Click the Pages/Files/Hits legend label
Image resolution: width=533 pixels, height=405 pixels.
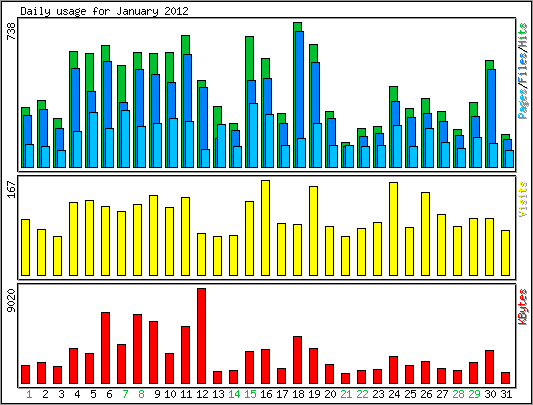(x=523, y=70)
